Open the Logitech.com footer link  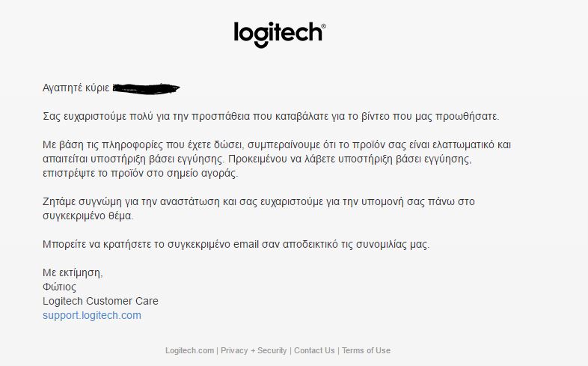tap(190, 350)
